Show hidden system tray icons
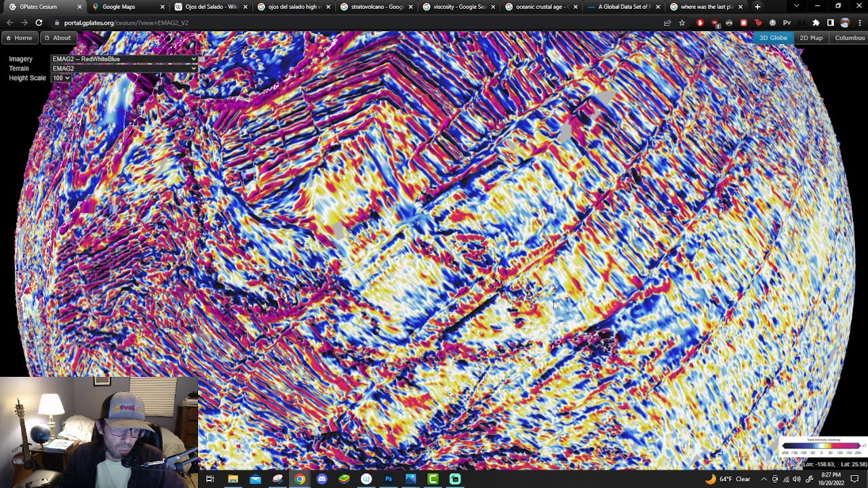Viewport: 868px width, 488px height. pyautogui.click(x=764, y=479)
